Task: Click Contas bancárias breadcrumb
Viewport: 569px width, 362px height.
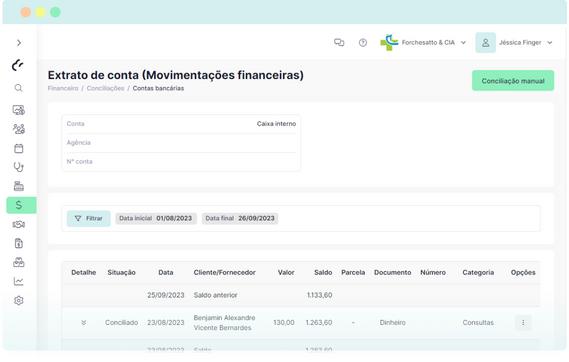Action: (158, 88)
